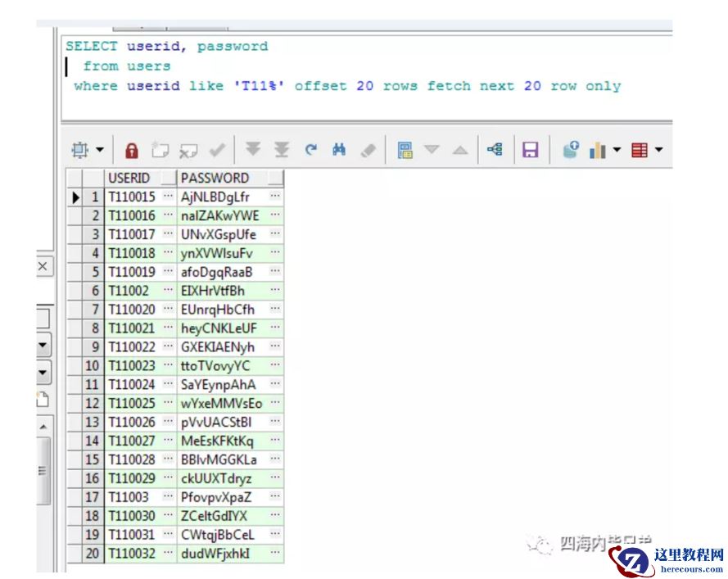728x579 pixels.
Task: Click the ellipsis button next to GXEKIAENyh
Action: [x=275, y=346]
